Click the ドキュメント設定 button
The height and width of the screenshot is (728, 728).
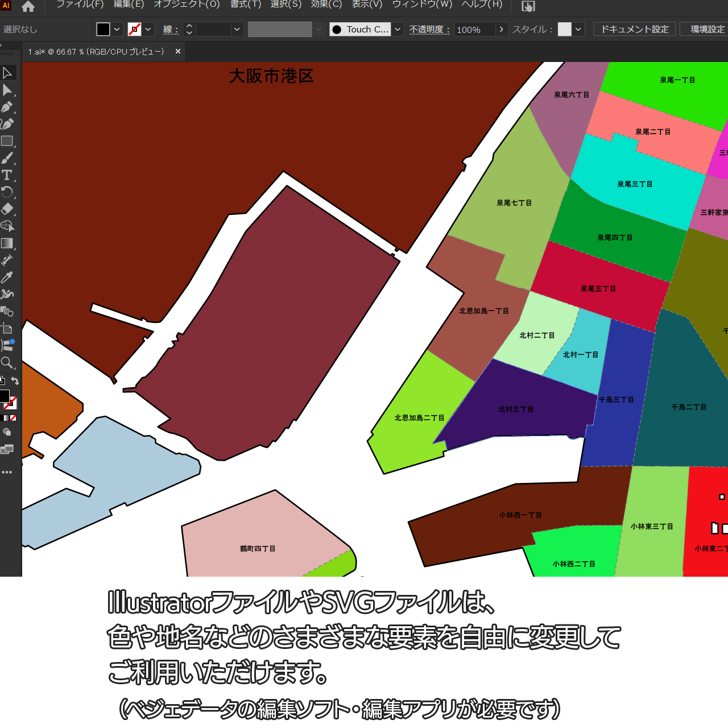point(635,30)
